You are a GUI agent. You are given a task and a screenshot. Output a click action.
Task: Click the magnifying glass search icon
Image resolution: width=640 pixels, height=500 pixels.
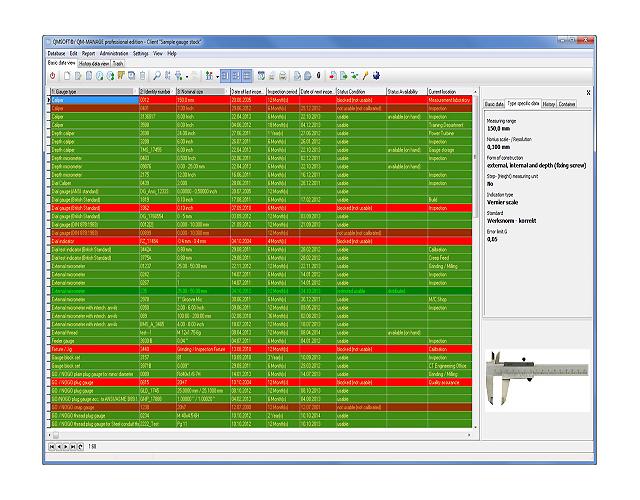click(x=157, y=76)
